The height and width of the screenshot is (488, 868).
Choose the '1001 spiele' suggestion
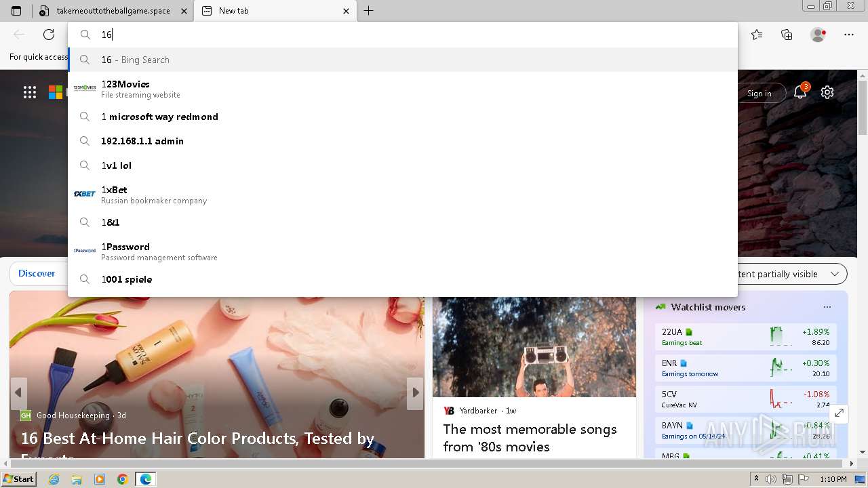click(402, 279)
